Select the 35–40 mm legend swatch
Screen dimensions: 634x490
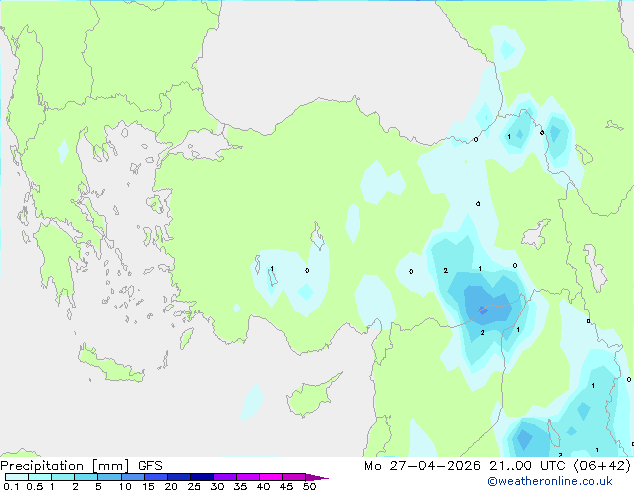point(248,477)
